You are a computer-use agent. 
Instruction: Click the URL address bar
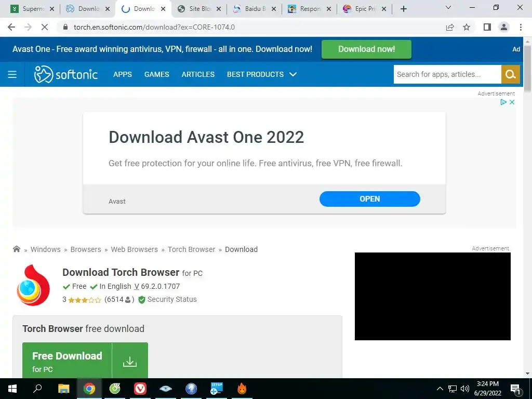tap(250, 27)
